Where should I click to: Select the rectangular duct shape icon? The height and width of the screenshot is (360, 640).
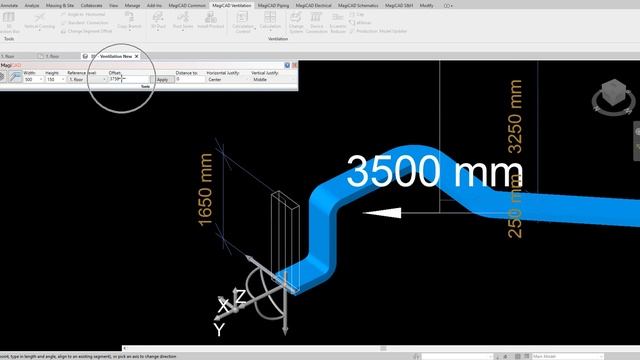pos(16,77)
